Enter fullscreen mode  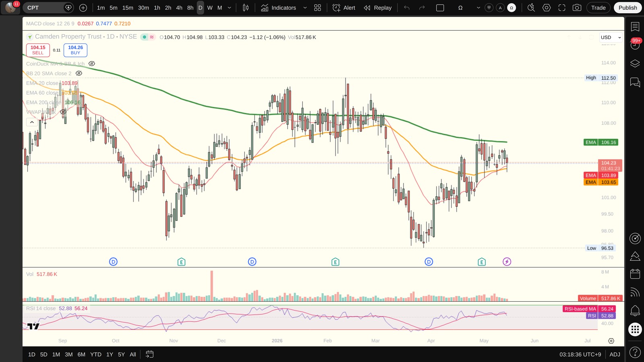[562, 8]
